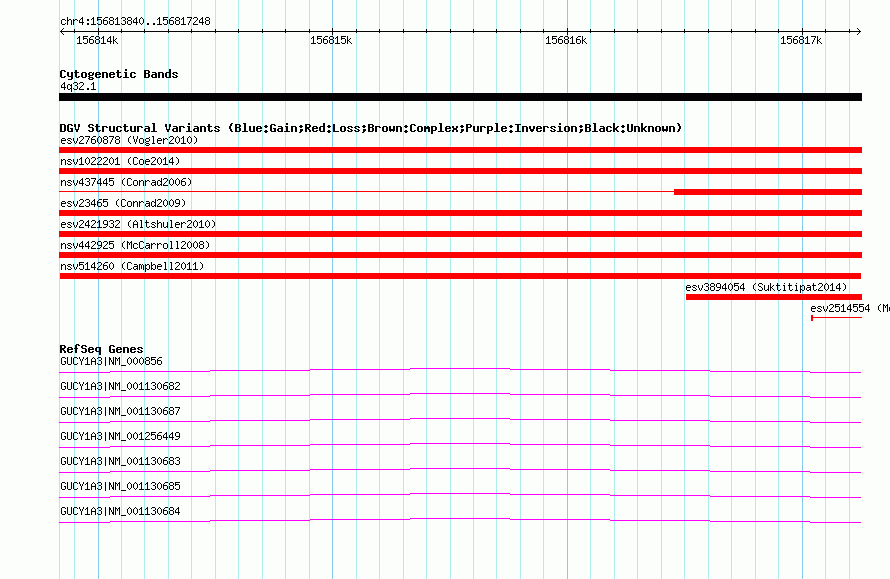
Task: Click the RefSeq Genes track title
Action: coord(101,350)
